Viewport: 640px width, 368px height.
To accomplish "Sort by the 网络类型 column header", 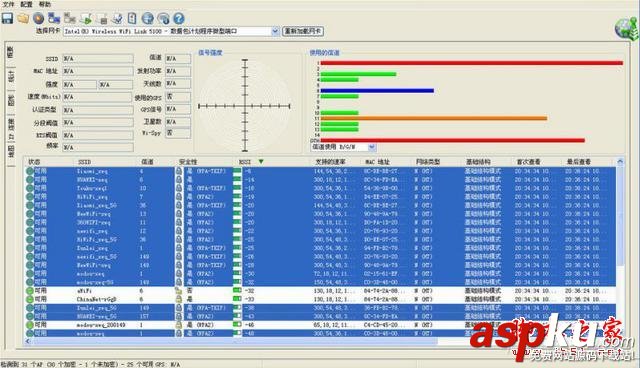I will pos(428,162).
